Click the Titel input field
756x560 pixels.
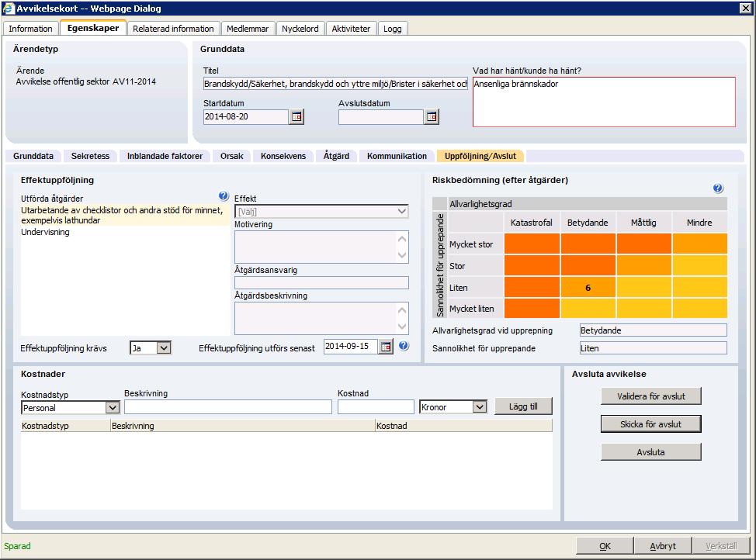(x=335, y=84)
